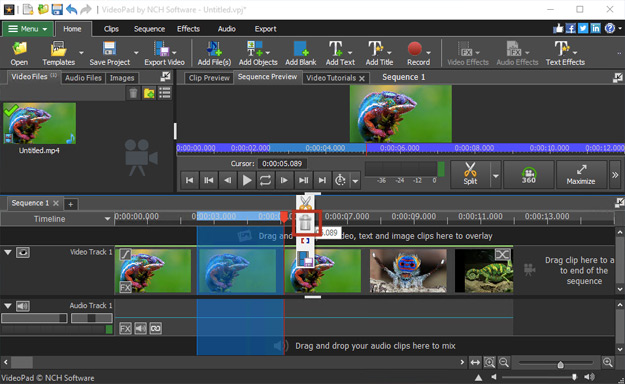Mute Audio Track 1 with the speaker toggle
Image resolution: width=625 pixels, height=384 pixels.
tap(23, 306)
